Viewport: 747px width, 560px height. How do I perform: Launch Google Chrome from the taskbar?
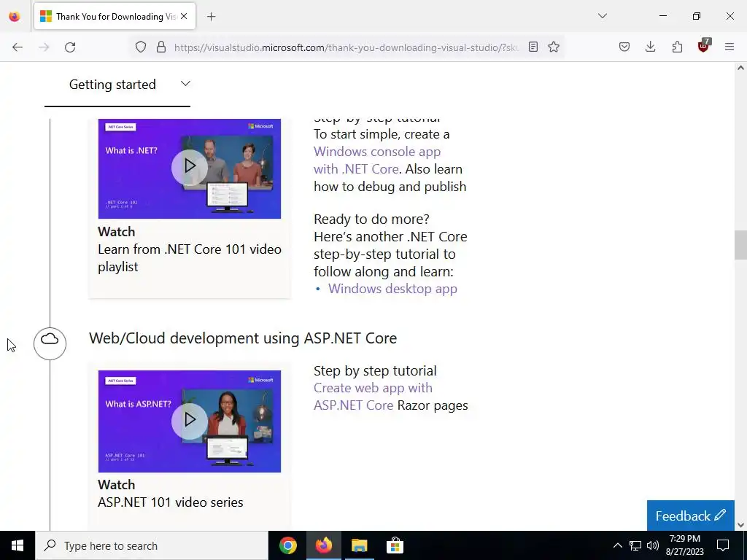point(287,545)
